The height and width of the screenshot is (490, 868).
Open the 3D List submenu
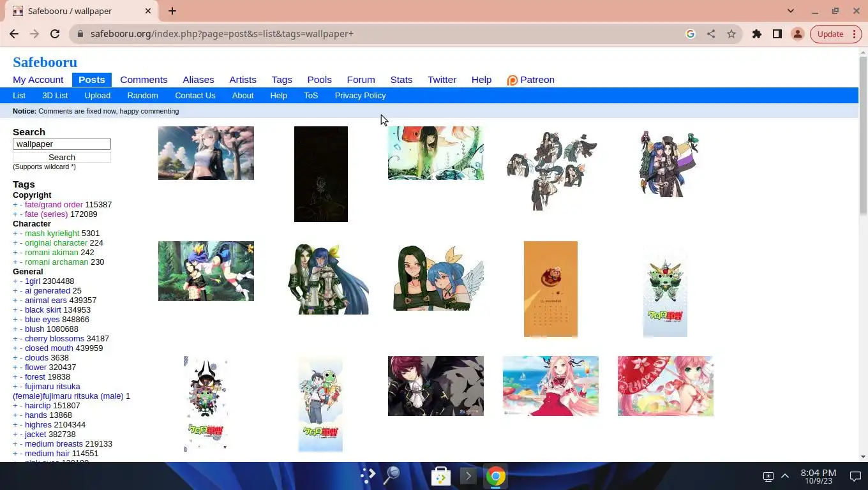(55, 96)
